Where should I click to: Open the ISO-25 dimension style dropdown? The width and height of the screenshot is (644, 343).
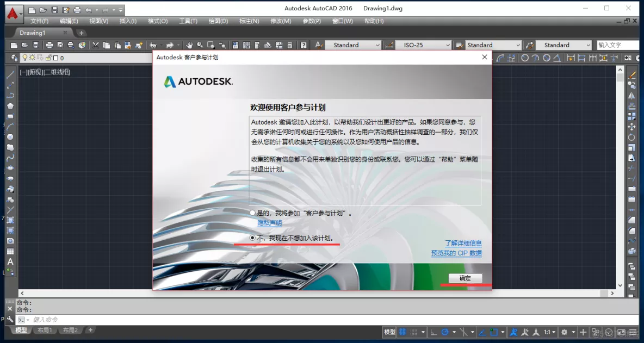click(x=423, y=45)
